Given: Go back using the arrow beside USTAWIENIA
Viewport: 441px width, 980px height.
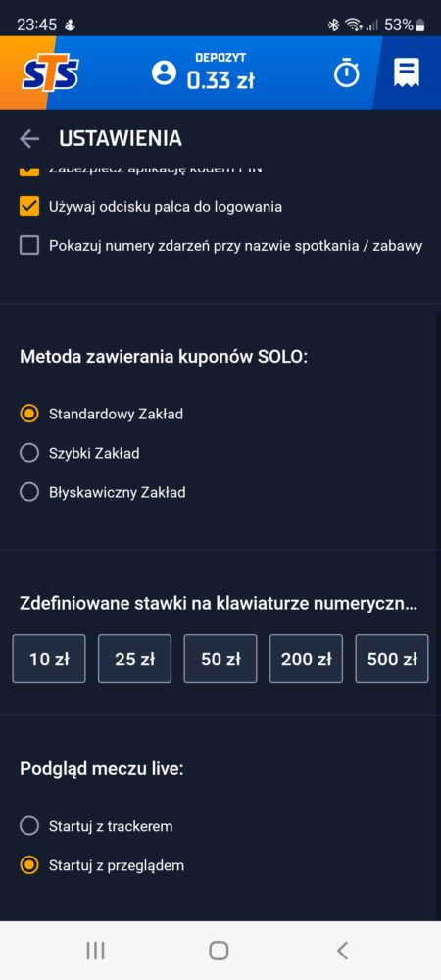Looking at the screenshot, I should 29,139.
